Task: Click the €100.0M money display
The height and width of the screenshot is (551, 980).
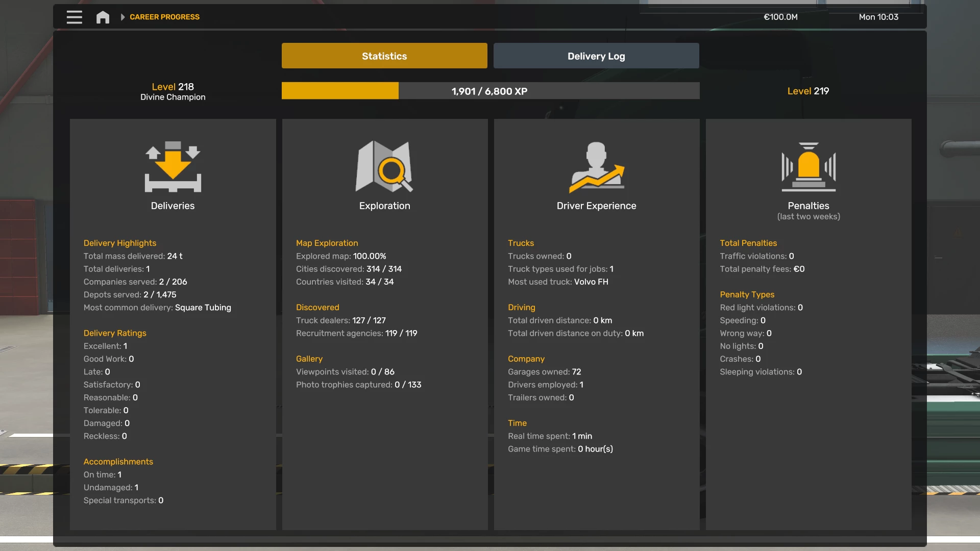Action: click(780, 17)
